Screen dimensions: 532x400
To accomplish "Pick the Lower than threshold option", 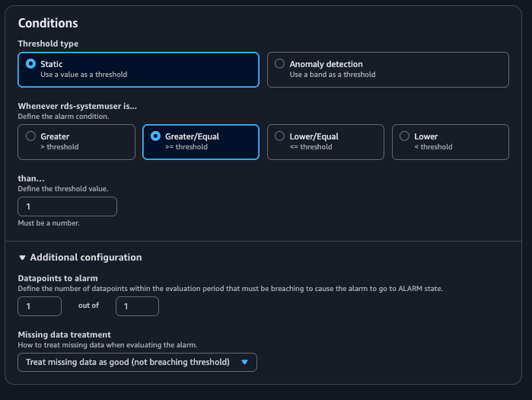I will [404, 136].
